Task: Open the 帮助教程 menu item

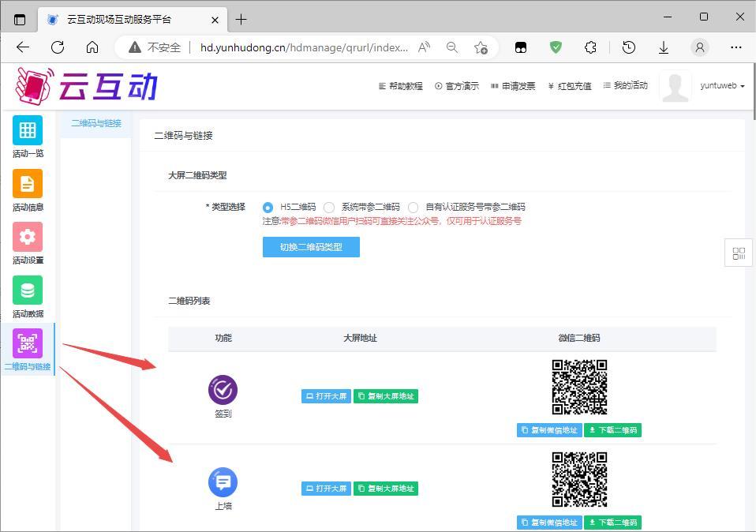Action: pyautogui.click(x=401, y=86)
